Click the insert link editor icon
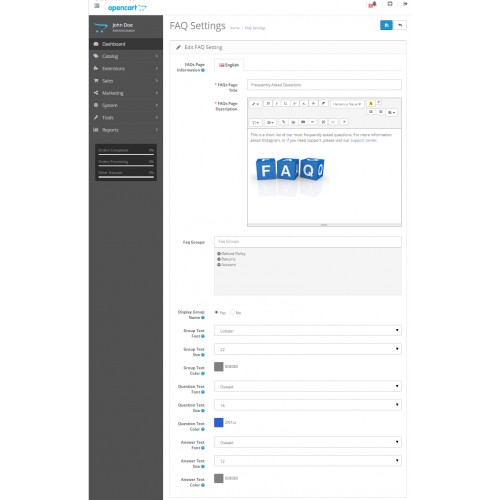Image resolution: width=500 pixels, height=500 pixels. click(283, 122)
